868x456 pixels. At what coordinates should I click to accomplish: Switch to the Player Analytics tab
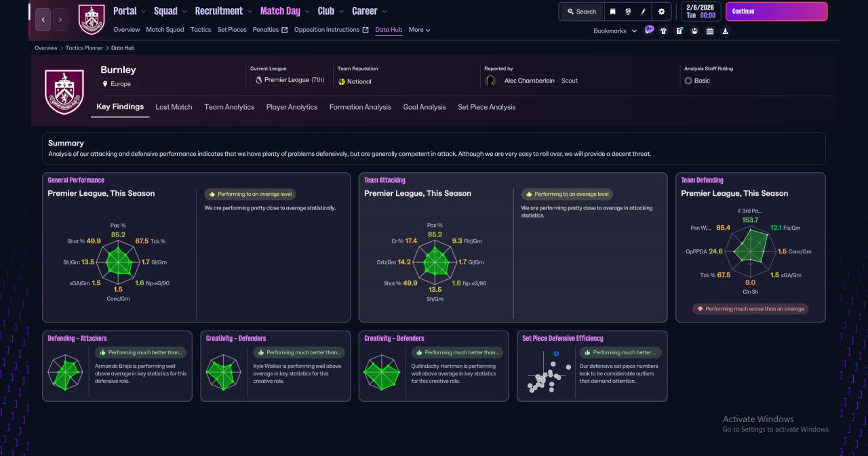click(x=292, y=107)
